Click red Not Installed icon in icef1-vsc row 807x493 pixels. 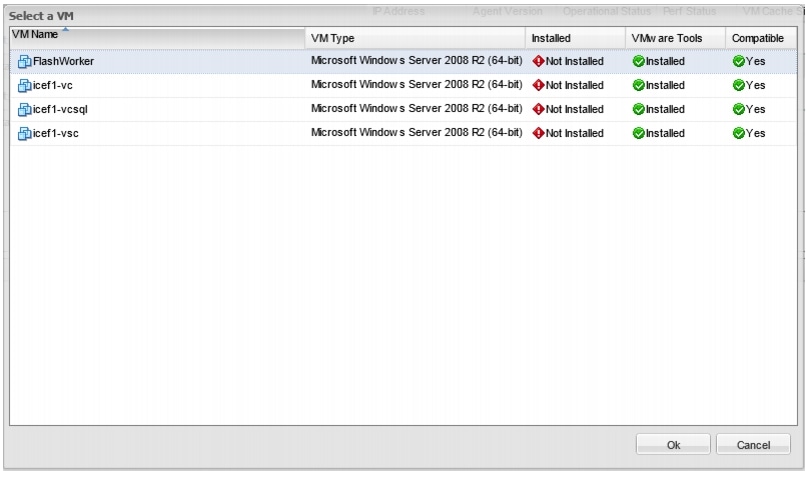click(538, 133)
